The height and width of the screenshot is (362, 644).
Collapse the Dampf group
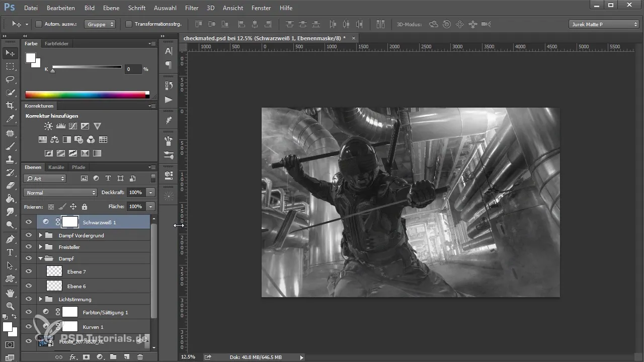click(x=40, y=258)
